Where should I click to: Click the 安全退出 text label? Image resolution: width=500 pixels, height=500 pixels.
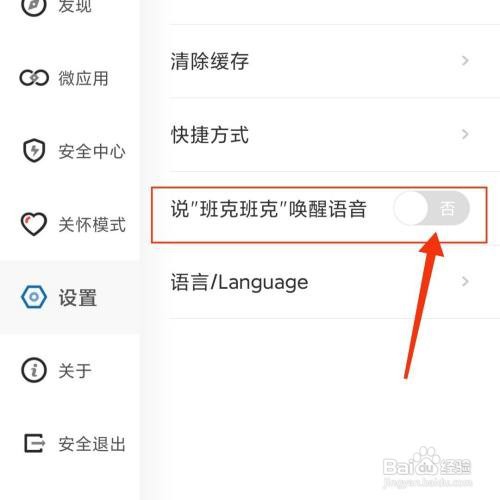[x=92, y=444]
